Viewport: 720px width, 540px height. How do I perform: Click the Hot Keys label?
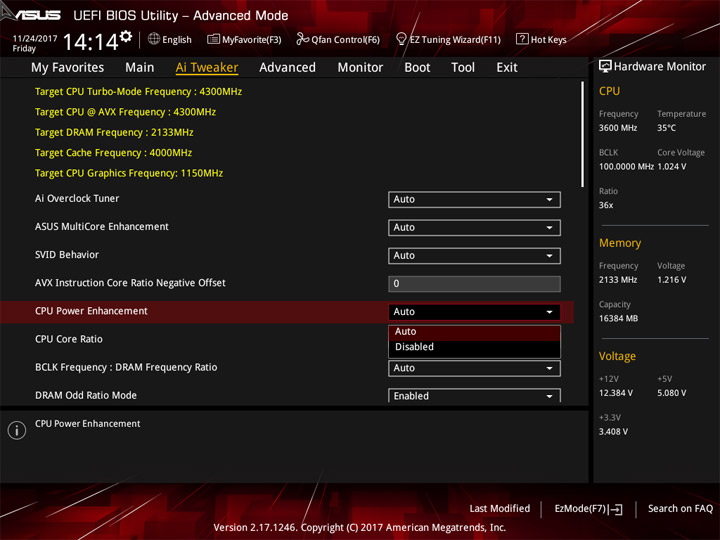548,40
